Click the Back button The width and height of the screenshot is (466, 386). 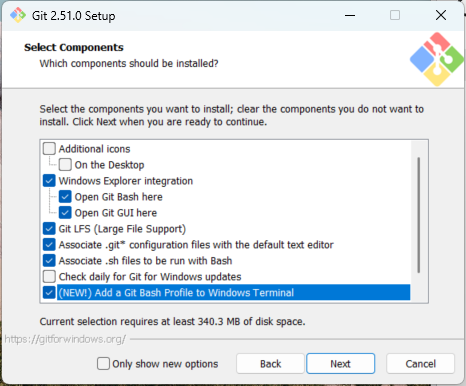click(x=270, y=364)
